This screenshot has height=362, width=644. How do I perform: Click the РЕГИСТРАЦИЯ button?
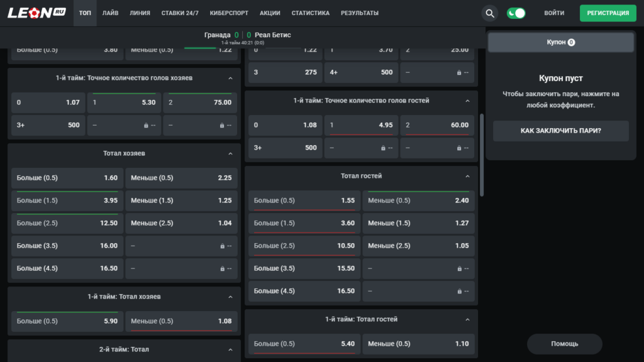pyautogui.click(x=608, y=13)
